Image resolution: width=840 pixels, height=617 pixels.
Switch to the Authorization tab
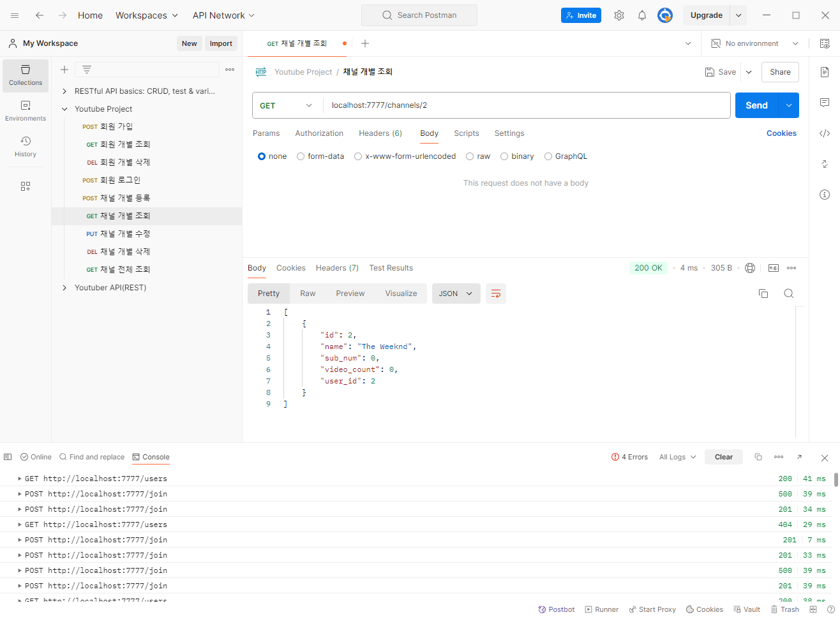(319, 133)
